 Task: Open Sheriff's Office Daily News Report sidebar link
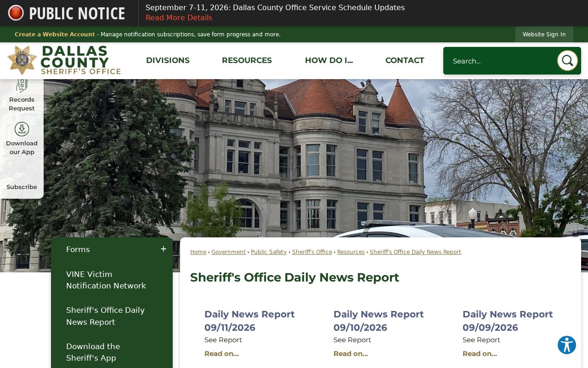[x=105, y=316]
